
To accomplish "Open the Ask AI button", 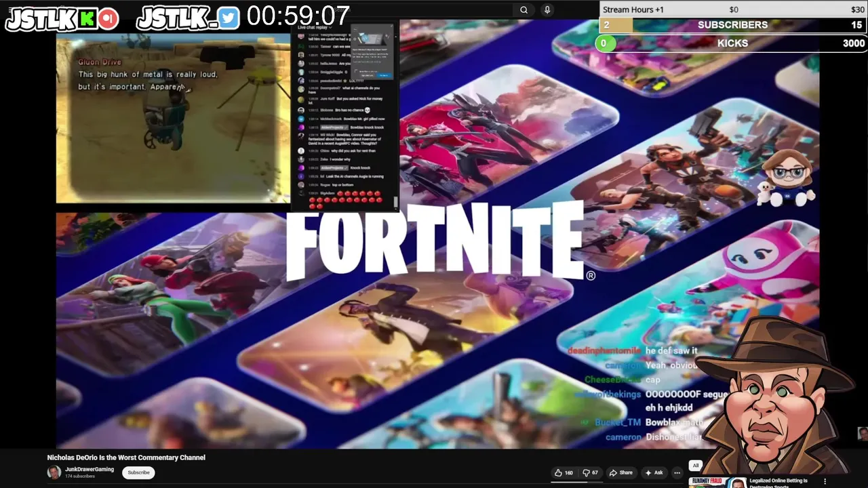I will pos(654,472).
